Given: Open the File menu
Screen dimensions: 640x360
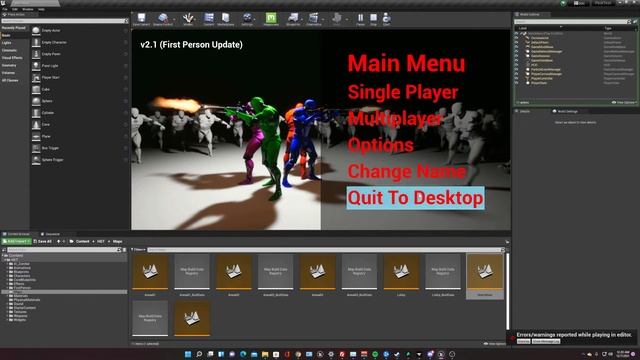Looking at the screenshot, I should 5,9.
